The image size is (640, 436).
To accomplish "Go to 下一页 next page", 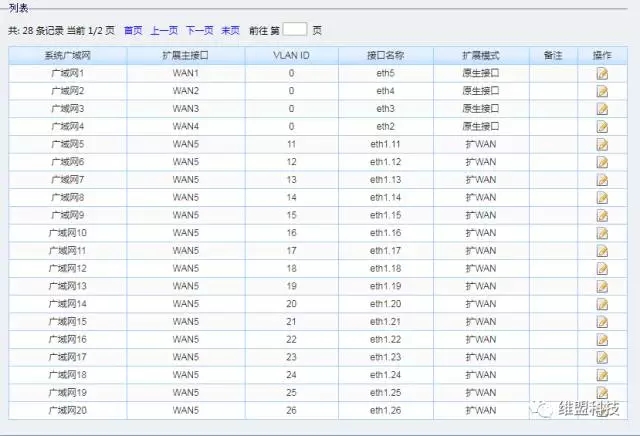I will coord(199,31).
